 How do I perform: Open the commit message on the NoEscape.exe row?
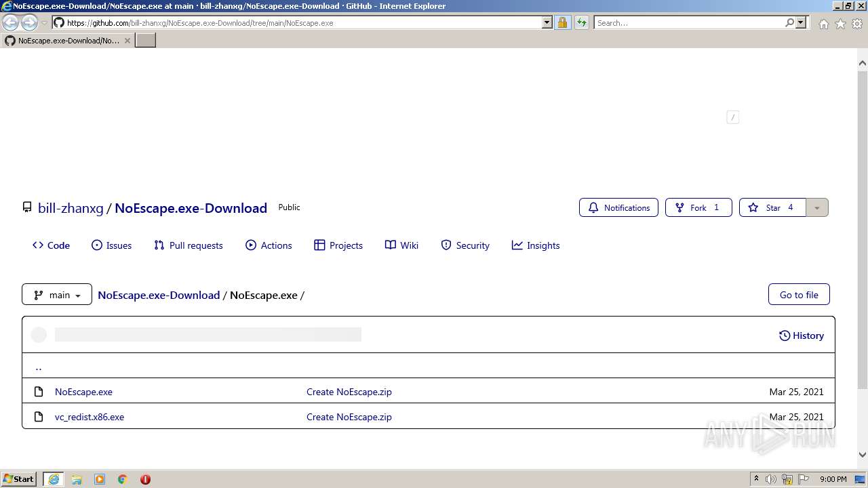(x=349, y=392)
